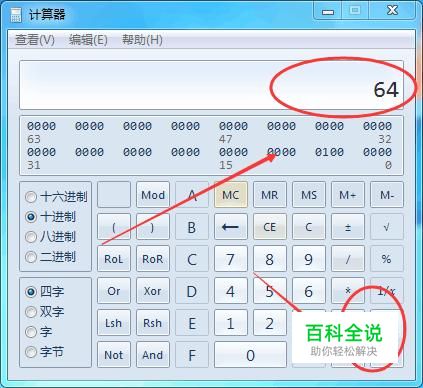423x388 pixels.
Task: Click the number 8 key
Action: (270, 259)
